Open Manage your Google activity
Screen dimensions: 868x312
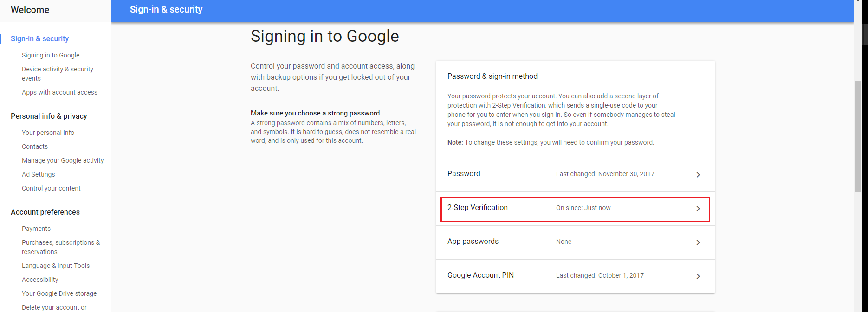(x=63, y=160)
